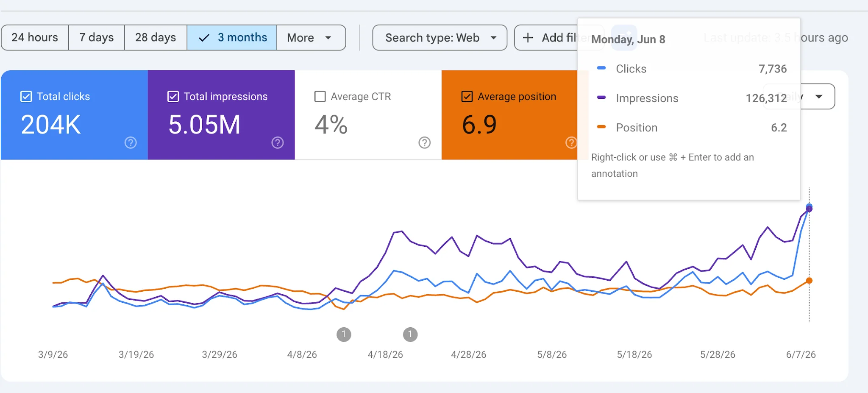This screenshot has height=393, width=868.
Task: Click the Average CTR help question mark
Action: 425,143
